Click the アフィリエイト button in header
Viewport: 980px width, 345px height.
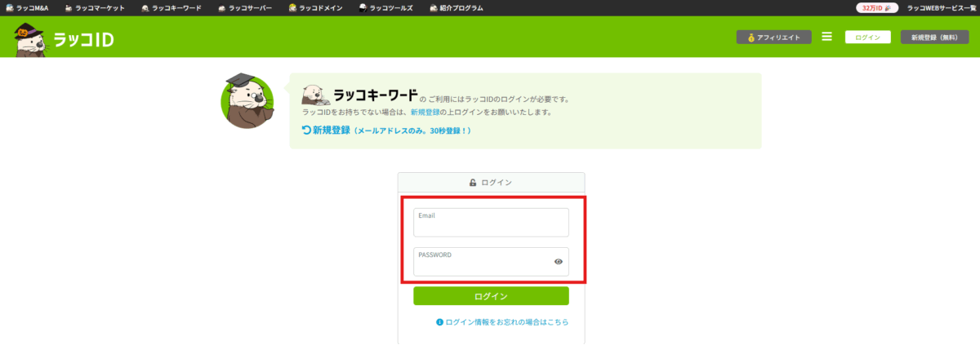pyautogui.click(x=773, y=37)
